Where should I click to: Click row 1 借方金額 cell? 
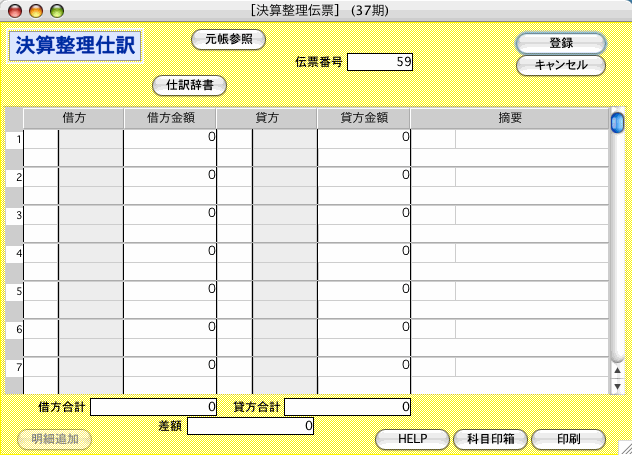(170, 138)
